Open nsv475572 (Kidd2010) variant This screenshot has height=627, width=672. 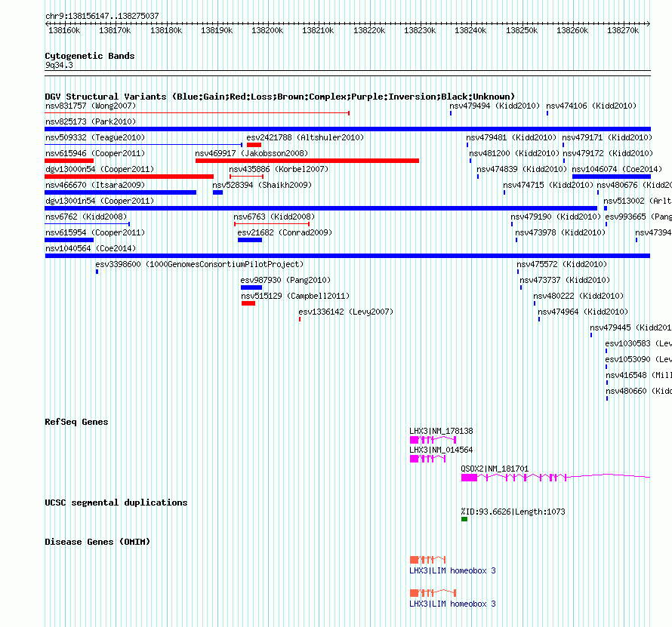point(562,264)
